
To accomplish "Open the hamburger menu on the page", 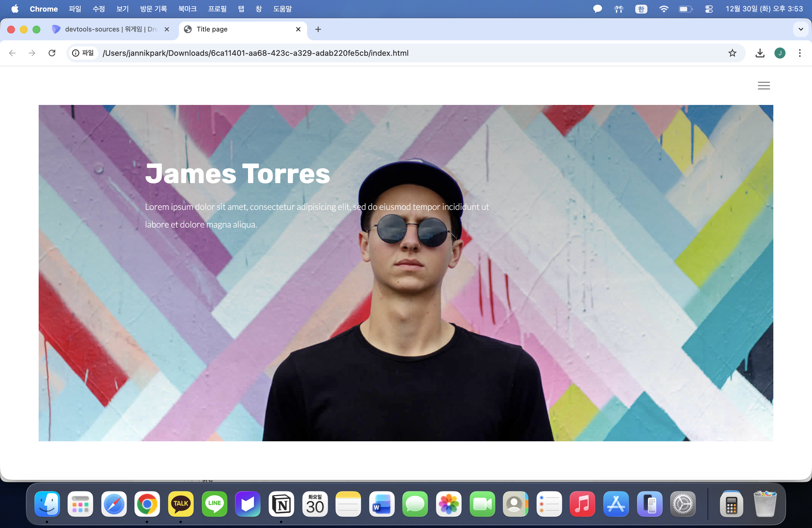I will (x=764, y=86).
